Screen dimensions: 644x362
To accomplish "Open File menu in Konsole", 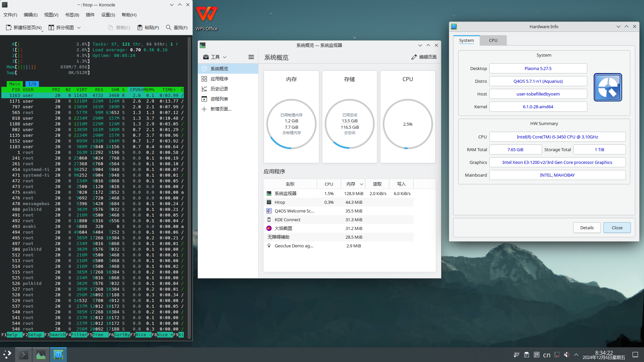I will [10, 15].
